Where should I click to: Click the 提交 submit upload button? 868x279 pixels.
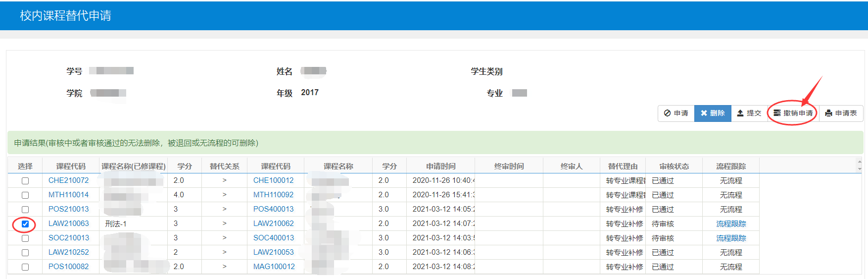point(749,113)
